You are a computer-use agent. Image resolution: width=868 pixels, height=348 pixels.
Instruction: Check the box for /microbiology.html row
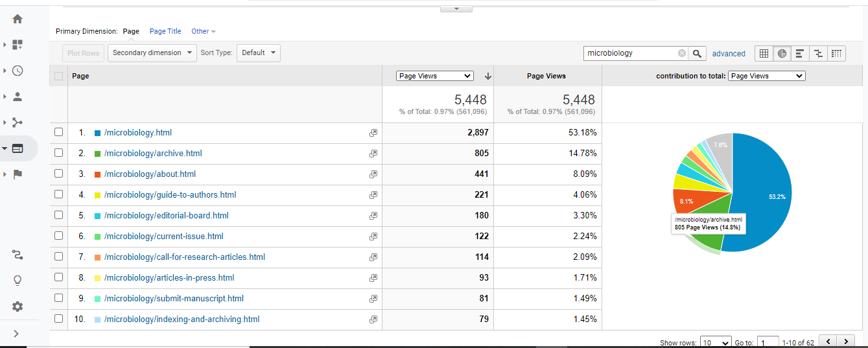pyautogui.click(x=59, y=132)
